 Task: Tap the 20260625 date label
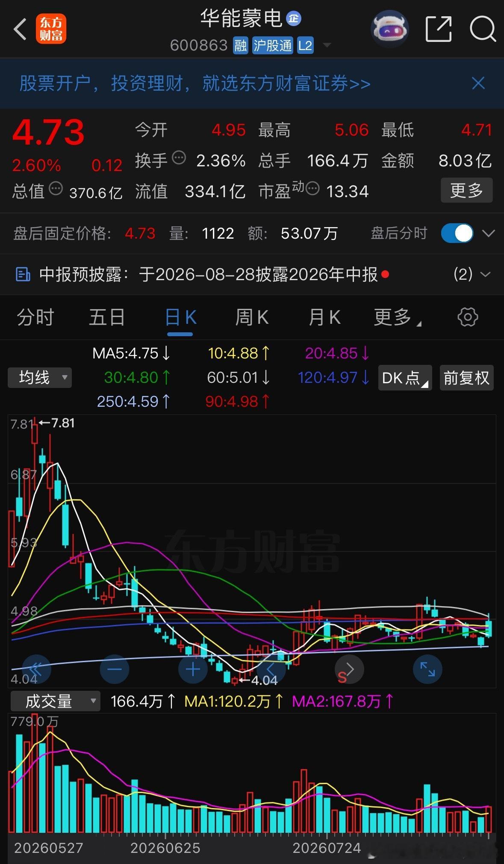165,848
